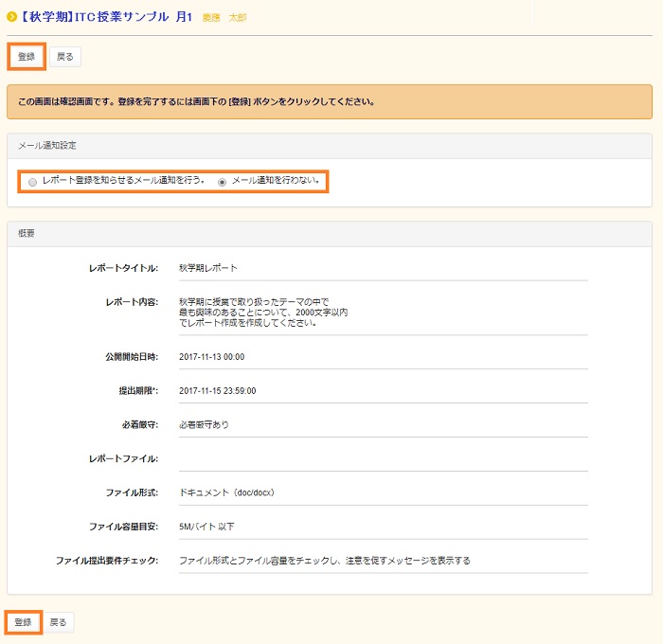663x644 pixels.
Task: Click the instructor name 慶應 太郎
Action: [224, 18]
